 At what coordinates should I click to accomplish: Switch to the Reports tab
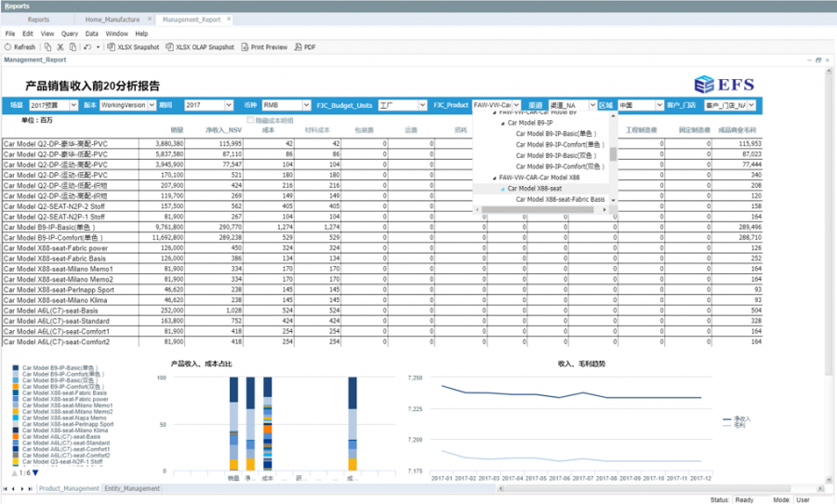click(38, 20)
